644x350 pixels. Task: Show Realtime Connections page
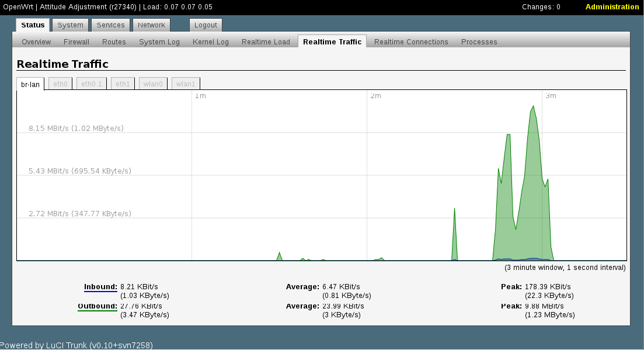[411, 42]
